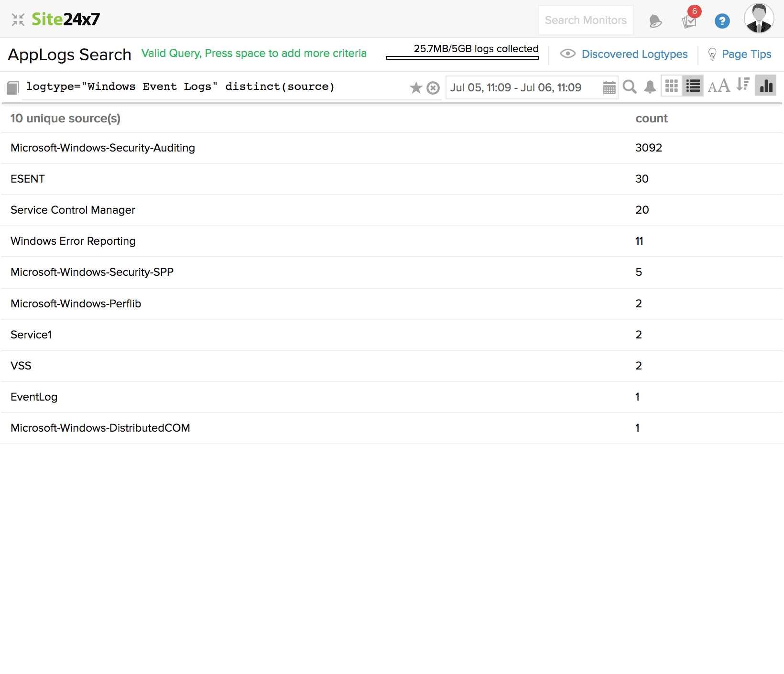Open the blue help question mark icon
The image size is (784, 674).
tap(722, 21)
